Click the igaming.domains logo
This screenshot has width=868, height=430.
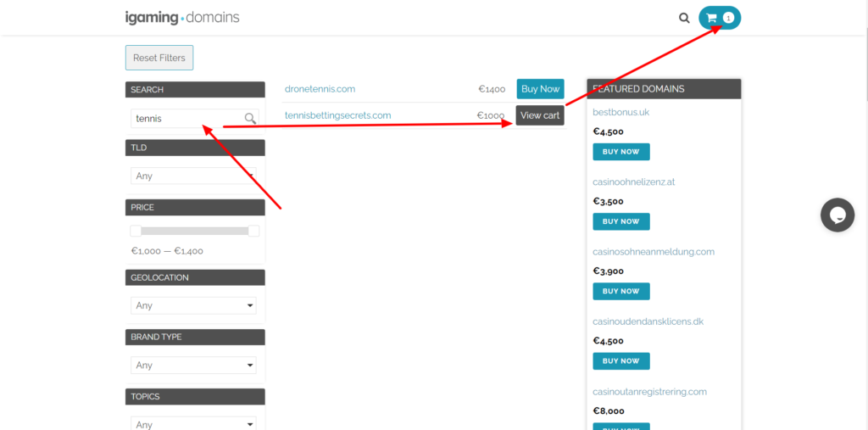click(x=181, y=17)
